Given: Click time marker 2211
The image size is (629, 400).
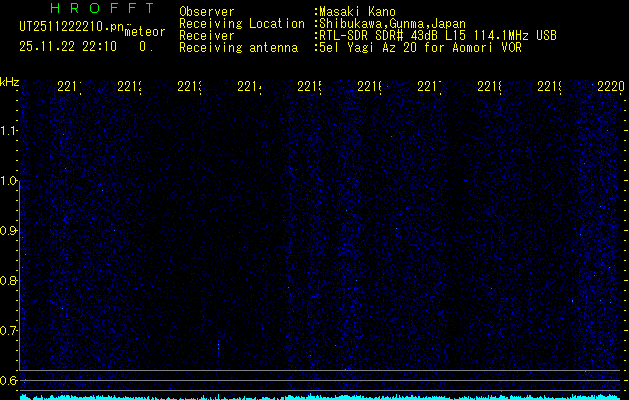Looking at the screenshot, I should pos(69,86).
